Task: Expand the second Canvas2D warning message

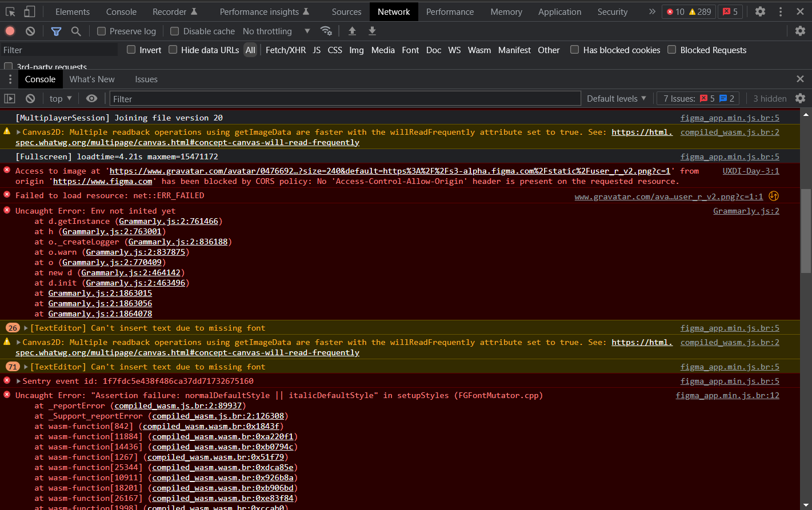Action: (x=18, y=342)
